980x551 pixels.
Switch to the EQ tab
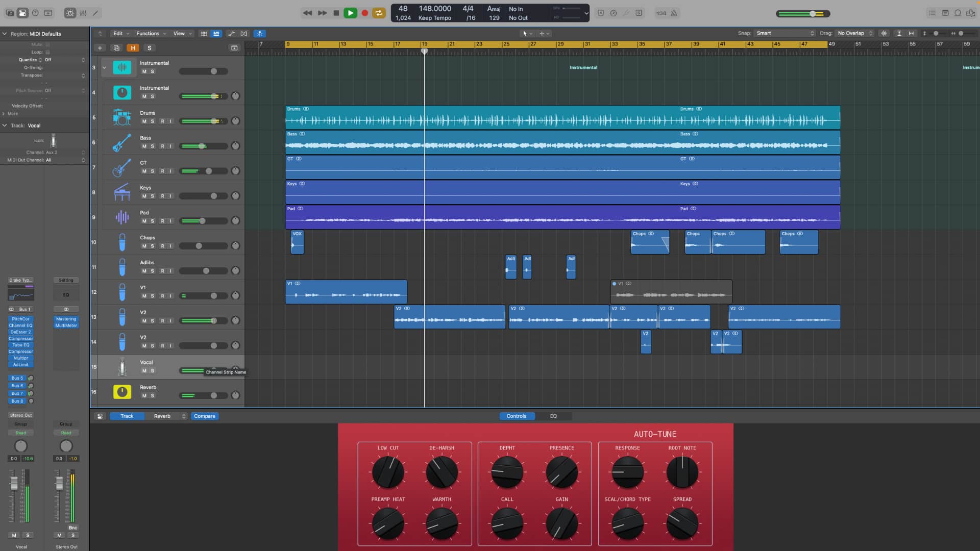coord(553,416)
